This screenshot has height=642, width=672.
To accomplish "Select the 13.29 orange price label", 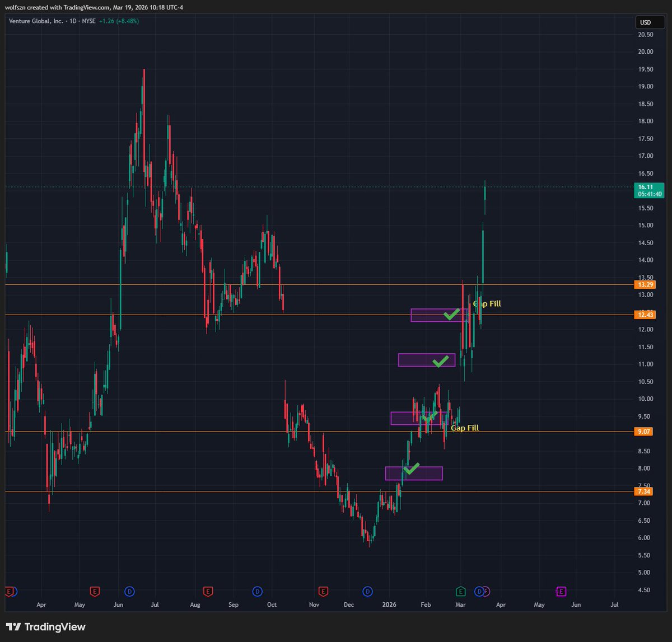I will pyautogui.click(x=644, y=285).
